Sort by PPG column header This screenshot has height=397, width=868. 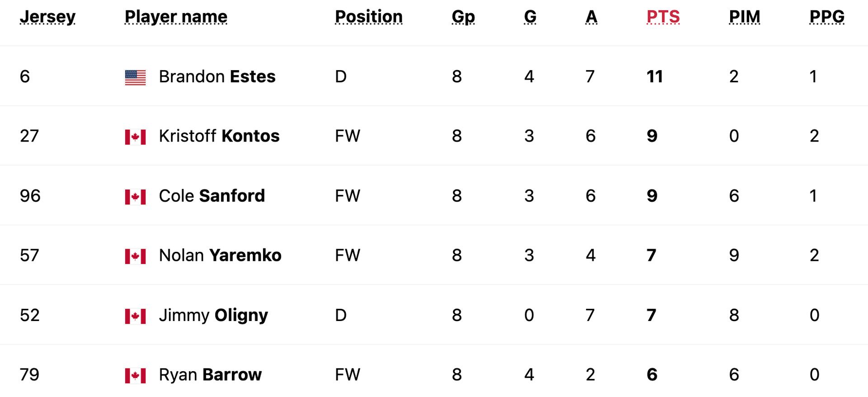point(826,17)
